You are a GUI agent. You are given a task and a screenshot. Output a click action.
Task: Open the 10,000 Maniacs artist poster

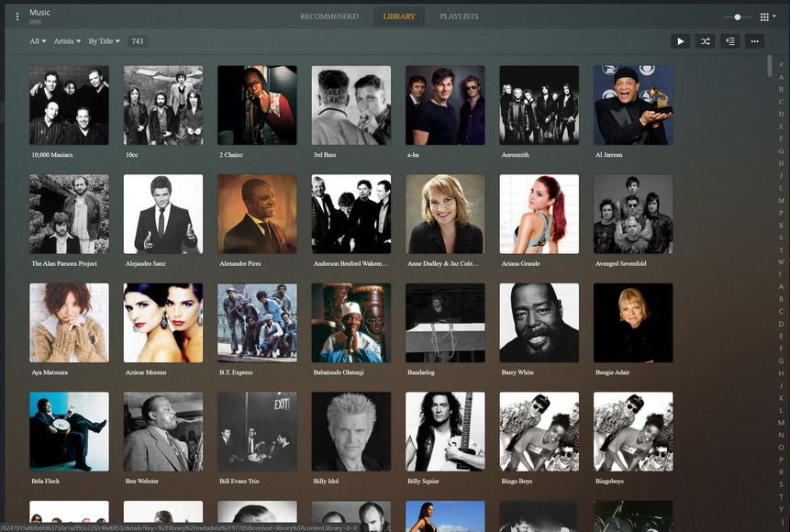[x=69, y=105]
